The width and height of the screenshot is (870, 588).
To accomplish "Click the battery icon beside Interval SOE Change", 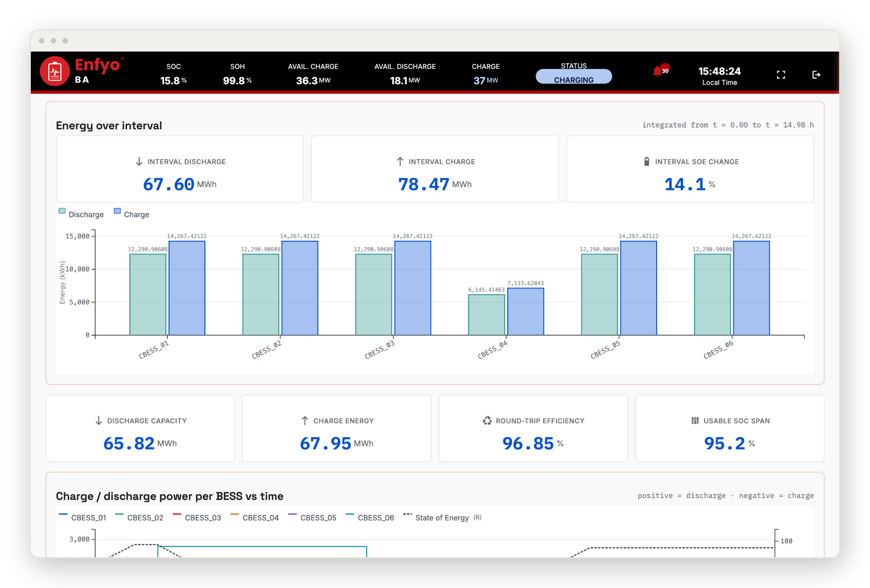I will coord(647,161).
